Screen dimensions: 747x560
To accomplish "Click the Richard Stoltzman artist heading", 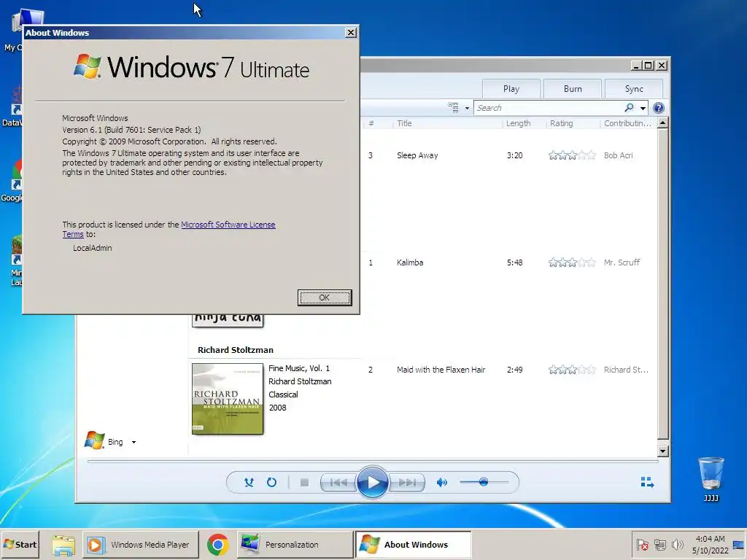I will tap(236, 350).
